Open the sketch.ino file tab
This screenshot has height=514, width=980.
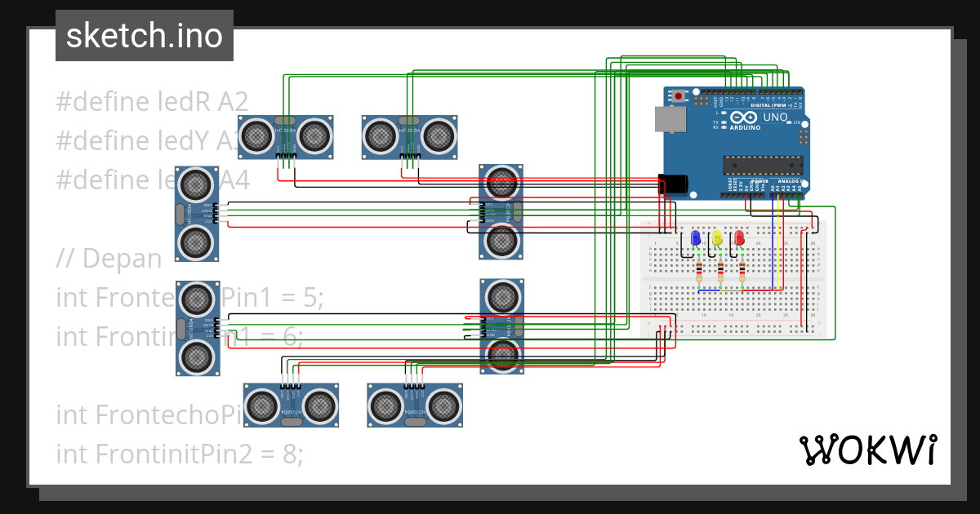tap(145, 36)
